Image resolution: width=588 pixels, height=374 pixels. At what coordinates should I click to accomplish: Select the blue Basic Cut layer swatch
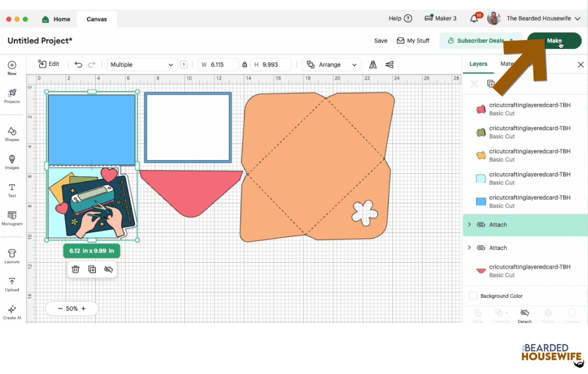tap(481, 202)
